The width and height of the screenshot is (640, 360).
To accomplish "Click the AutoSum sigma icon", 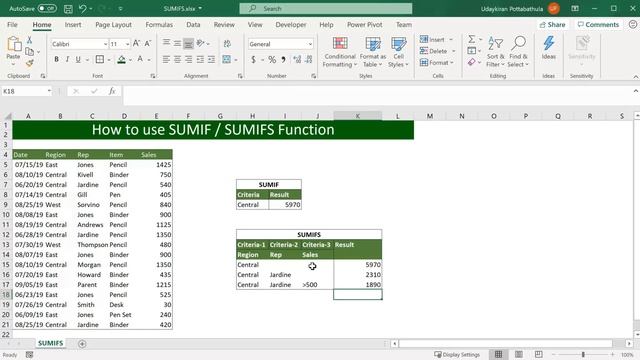I will (471, 39).
